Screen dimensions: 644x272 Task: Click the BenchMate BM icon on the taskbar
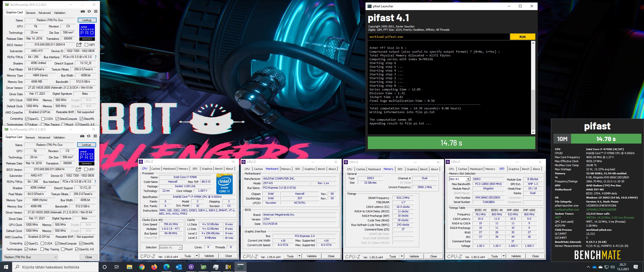(228, 267)
